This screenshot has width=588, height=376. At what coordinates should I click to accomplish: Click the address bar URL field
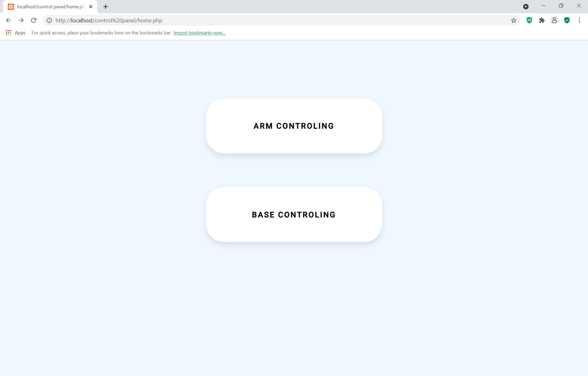pos(182,20)
